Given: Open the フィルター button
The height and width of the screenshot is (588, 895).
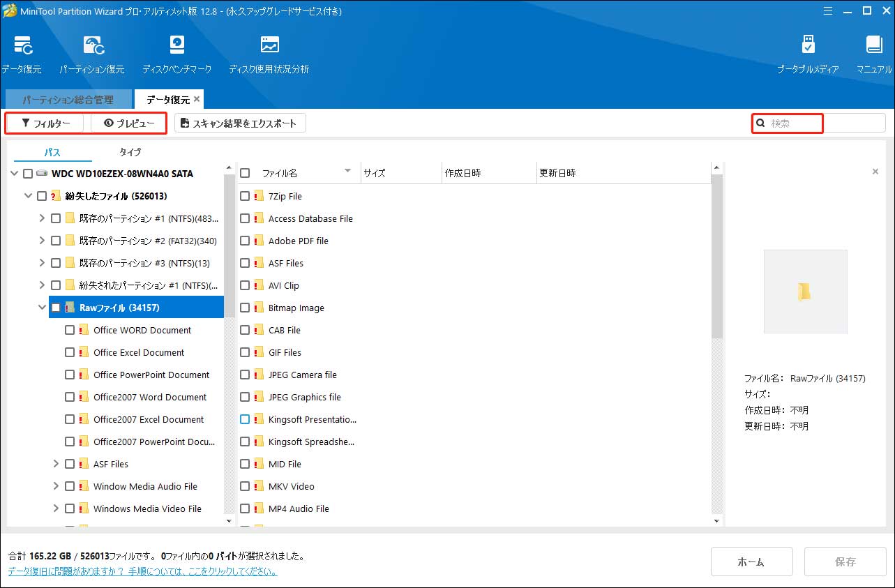Looking at the screenshot, I should pyautogui.click(x=45, y=123).
